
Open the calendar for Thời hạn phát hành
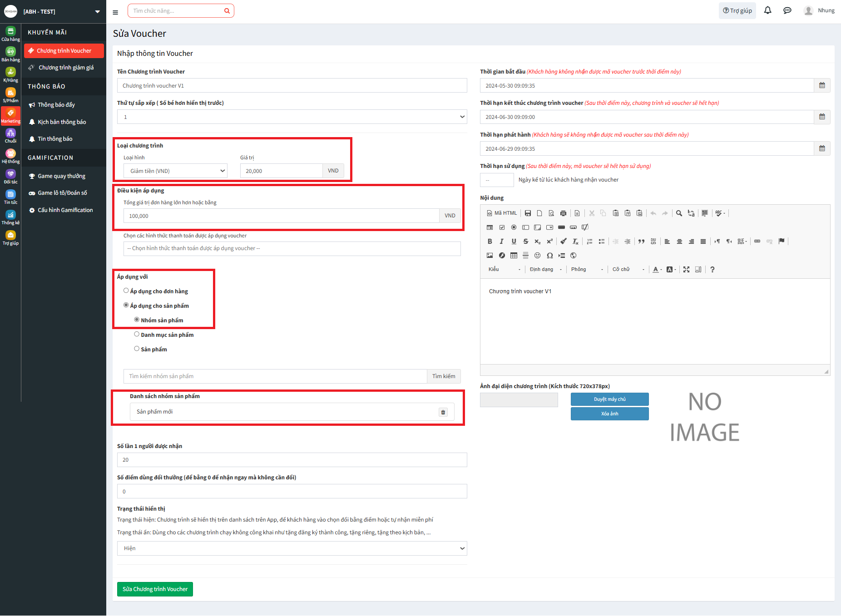click(822, 148)
